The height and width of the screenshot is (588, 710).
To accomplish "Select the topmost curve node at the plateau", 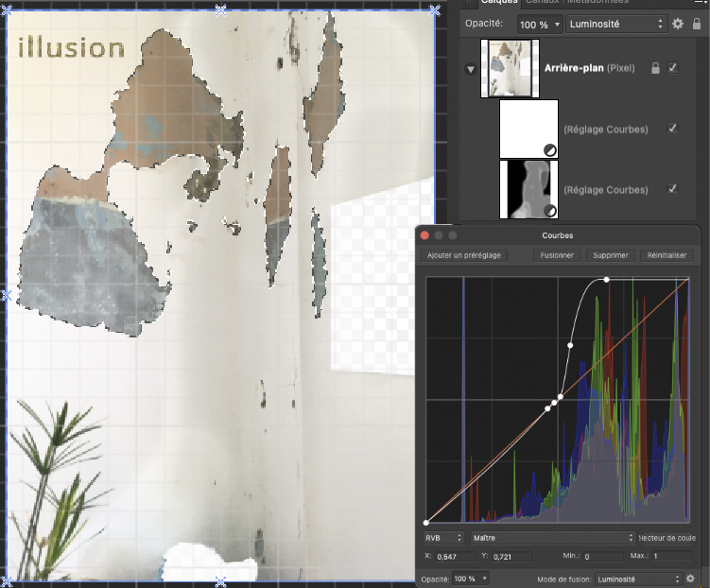I will click(606, 280).
